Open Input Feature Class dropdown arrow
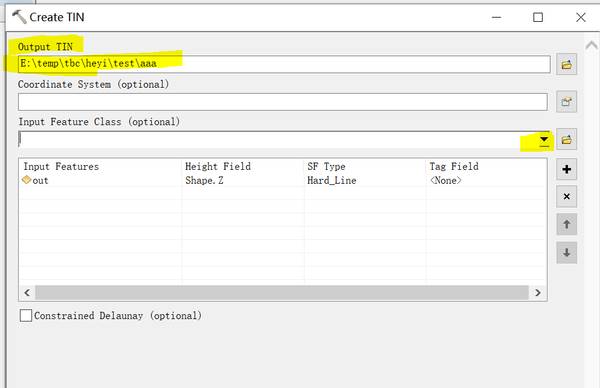This screenshot has height=388, width=600. (544, 140)
